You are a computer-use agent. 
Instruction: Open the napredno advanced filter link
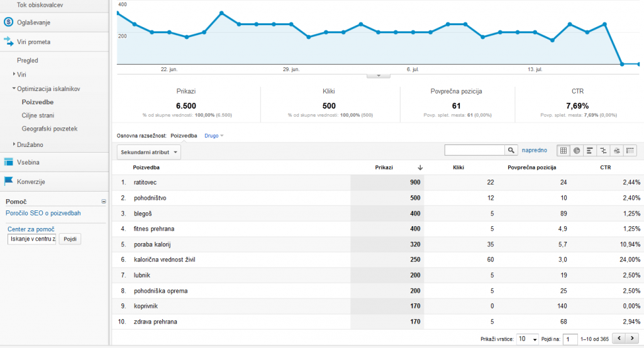(x=535, y=151)
